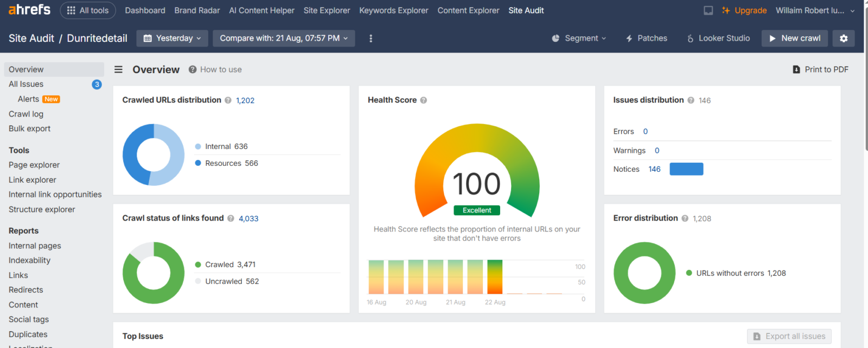Toggle the sidebar hamburger menu
The height and width of the screenshot is (348, 868).
(x=118, y=69)
